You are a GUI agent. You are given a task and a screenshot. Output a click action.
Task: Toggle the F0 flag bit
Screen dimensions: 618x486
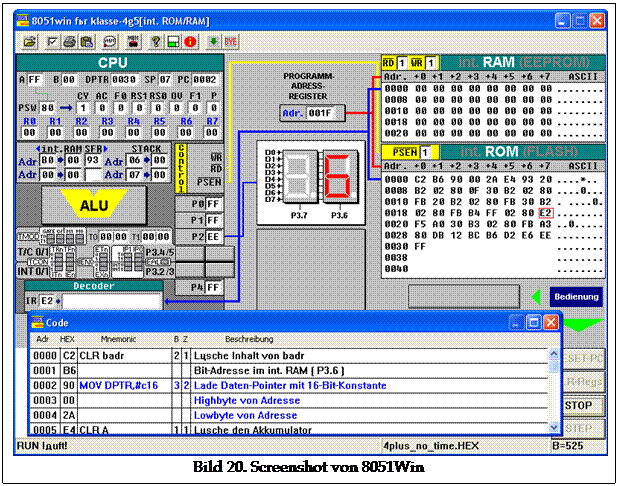121,108
